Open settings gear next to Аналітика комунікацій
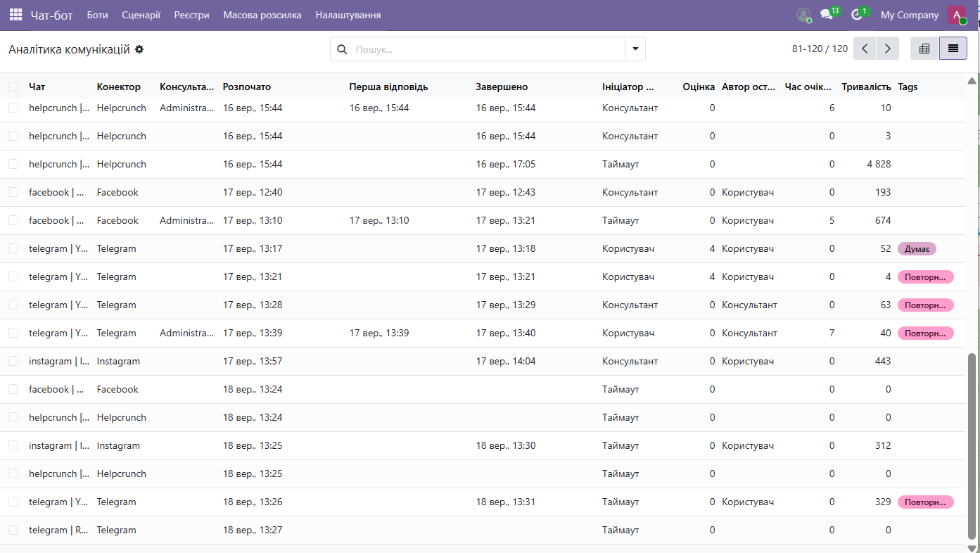This screenshot has height=553, width=980. click(x=139, y=49)
